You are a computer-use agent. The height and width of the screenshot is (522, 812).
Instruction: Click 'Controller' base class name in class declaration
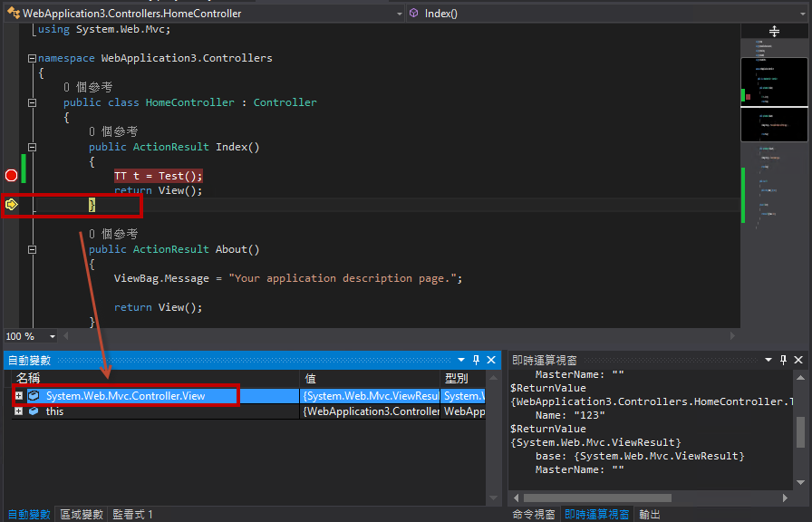285,102
